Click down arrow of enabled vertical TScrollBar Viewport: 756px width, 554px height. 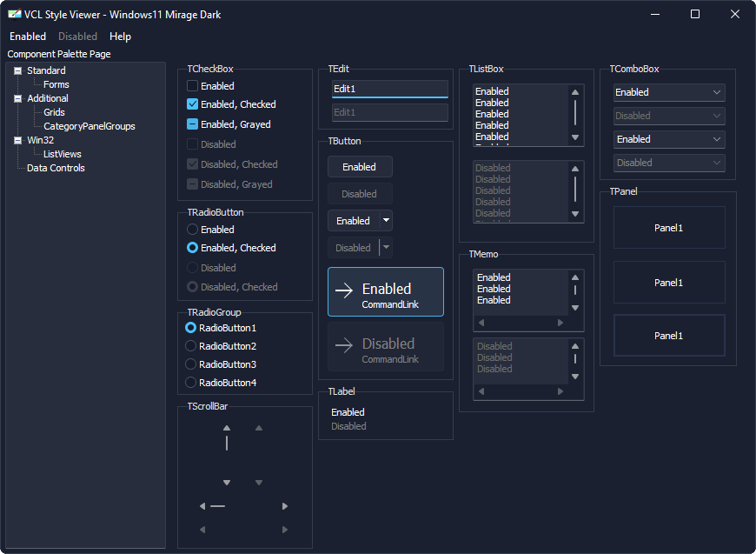[x=227, y=483]
